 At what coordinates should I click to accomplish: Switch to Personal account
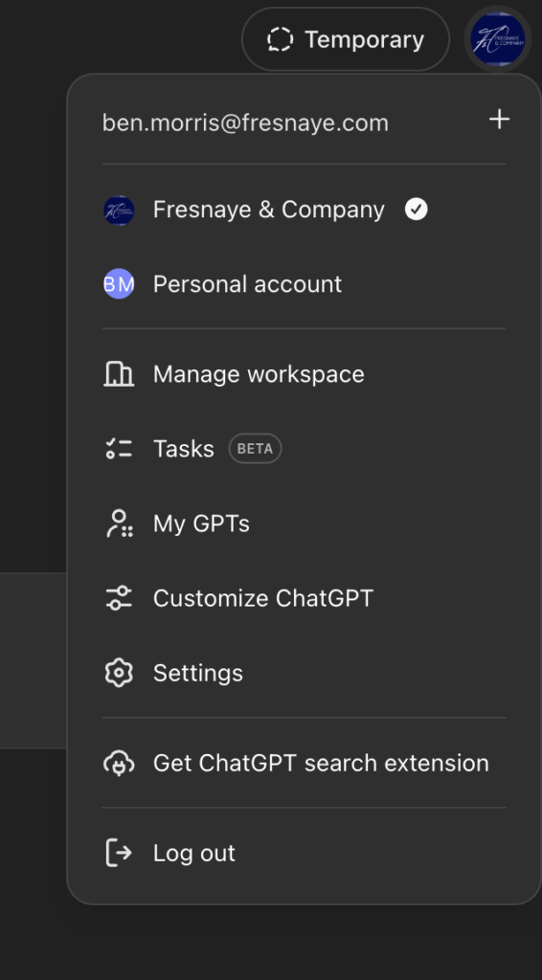click(x=304, y=284)
